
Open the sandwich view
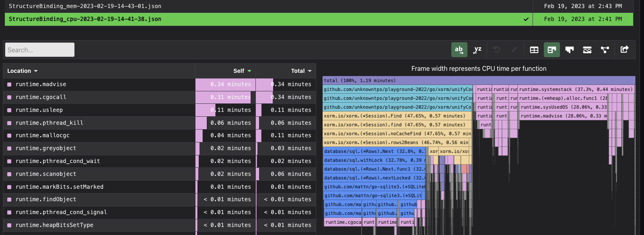(x=587, y=50)
